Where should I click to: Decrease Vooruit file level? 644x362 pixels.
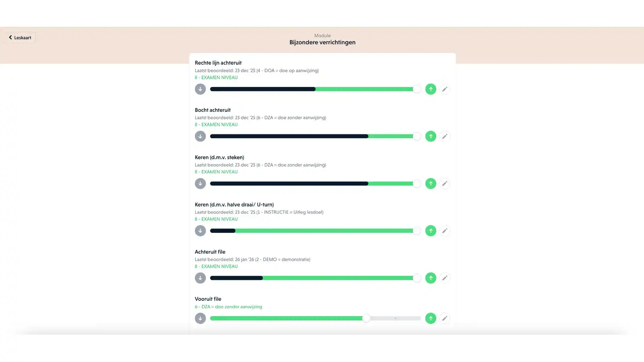[200, 319]
